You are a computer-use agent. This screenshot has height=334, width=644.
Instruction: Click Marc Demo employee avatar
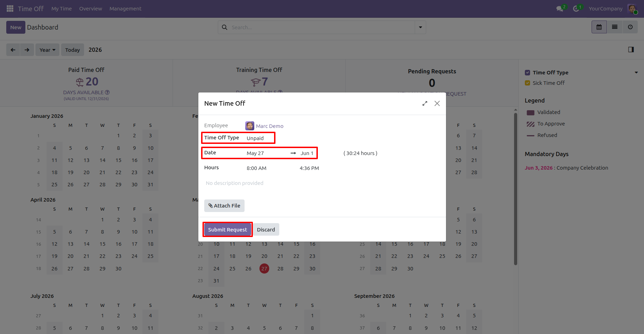click(x=249, y=126)
